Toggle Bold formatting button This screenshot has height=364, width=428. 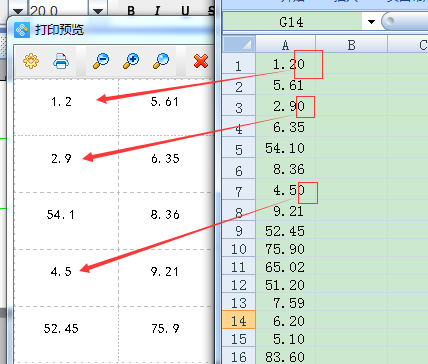[131, 11]
